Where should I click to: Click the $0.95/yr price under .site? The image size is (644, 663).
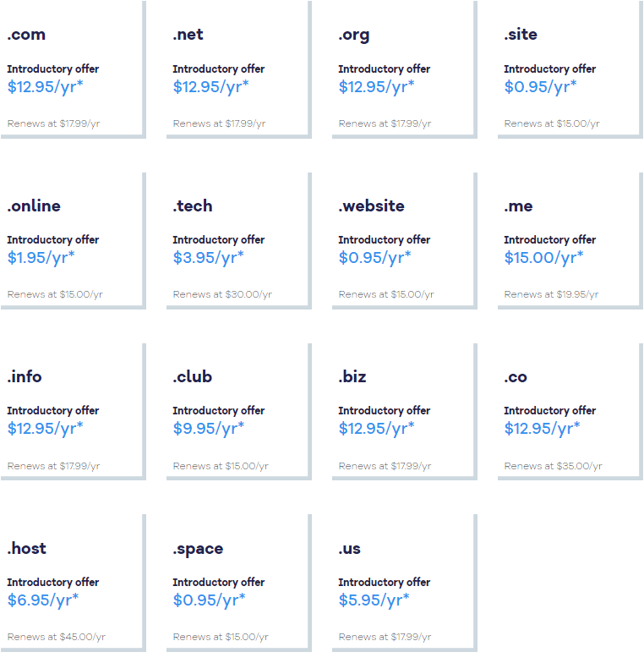[540, 86]
